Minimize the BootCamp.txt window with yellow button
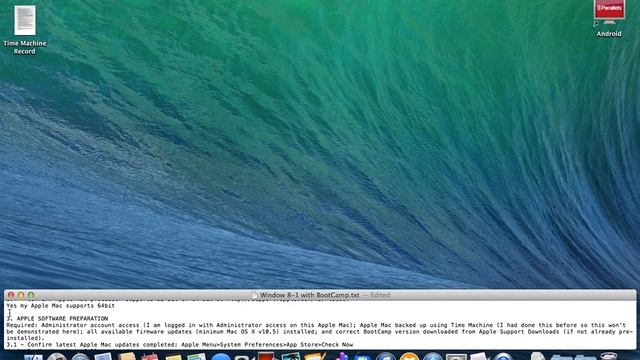Image resolution: width=640 pixels, height=360 pixels. (x=21, y=295)
